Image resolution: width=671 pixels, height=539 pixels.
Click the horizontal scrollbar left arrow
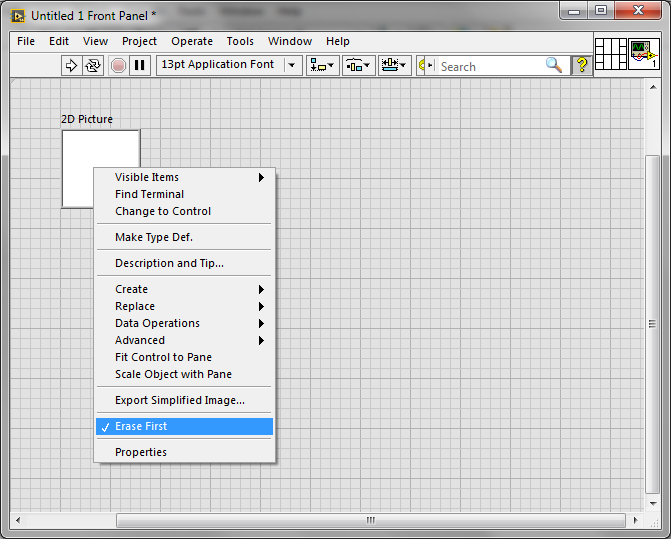[x=18, y=521]
